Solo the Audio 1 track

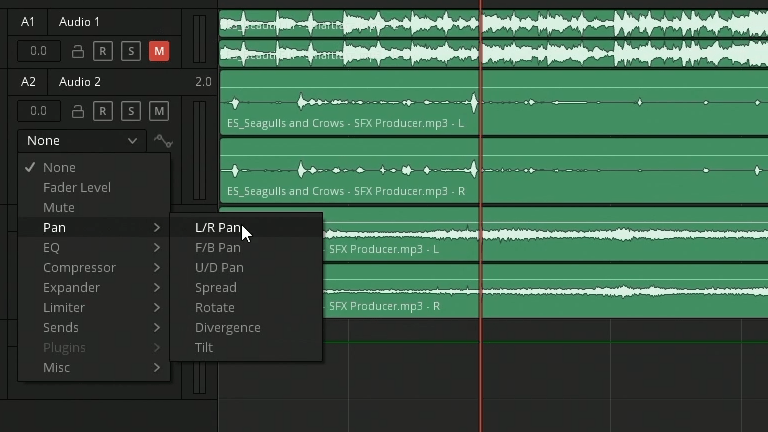tap(131, 51)
